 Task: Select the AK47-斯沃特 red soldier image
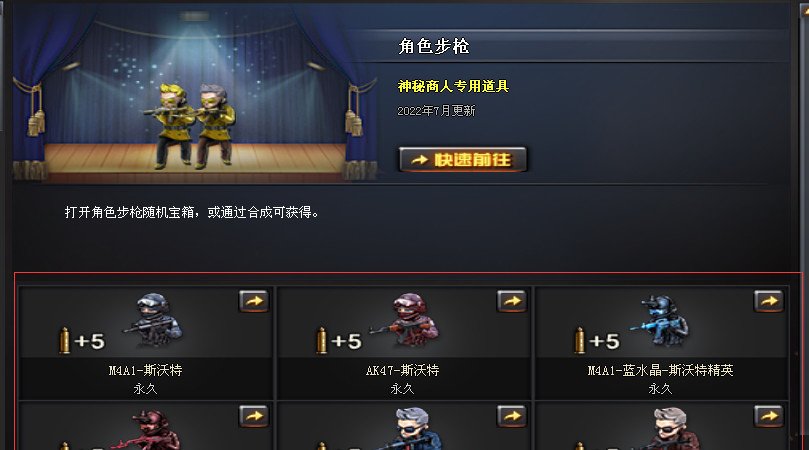tap(407, 320)
